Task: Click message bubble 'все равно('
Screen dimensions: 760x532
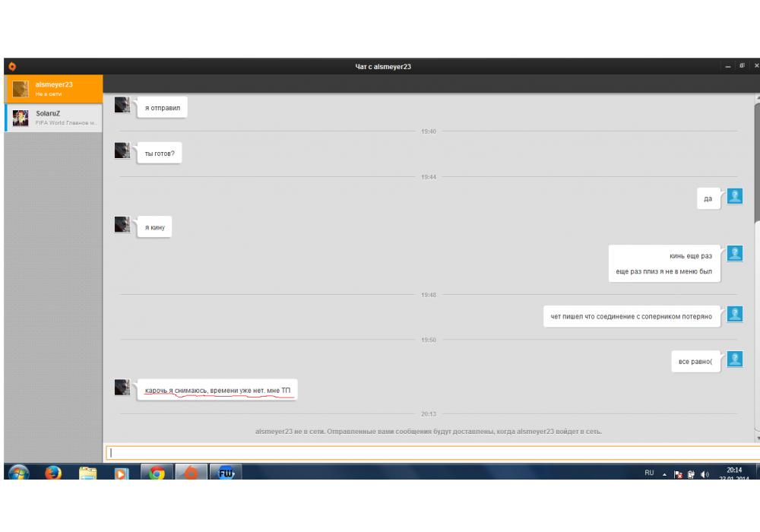Action: coord(695,362)
